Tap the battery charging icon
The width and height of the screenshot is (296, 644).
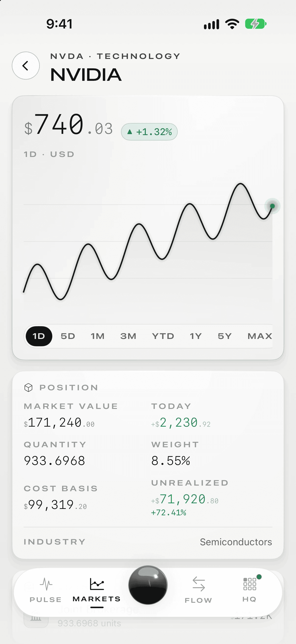point(256,24)
